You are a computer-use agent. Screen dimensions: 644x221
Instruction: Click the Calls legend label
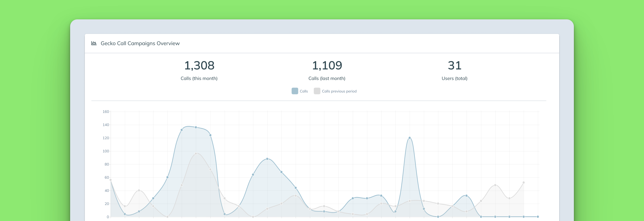(x=304, y=91)
